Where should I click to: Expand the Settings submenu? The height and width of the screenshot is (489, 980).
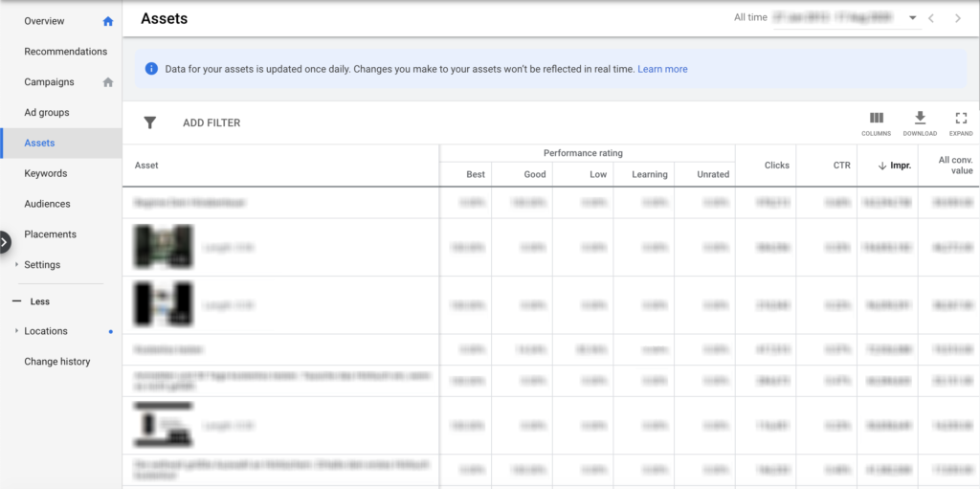[x=17, y=264]
